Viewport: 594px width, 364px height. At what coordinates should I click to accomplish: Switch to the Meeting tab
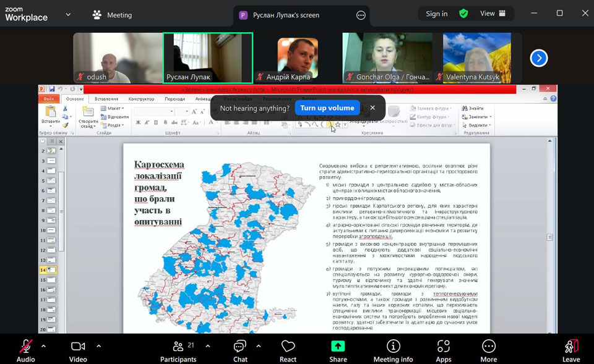113,15
